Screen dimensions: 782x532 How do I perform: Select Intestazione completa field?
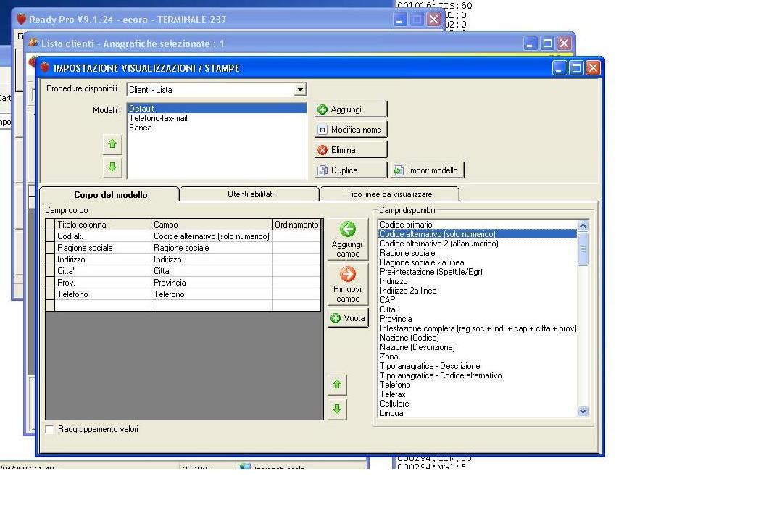tap(477, 328)
